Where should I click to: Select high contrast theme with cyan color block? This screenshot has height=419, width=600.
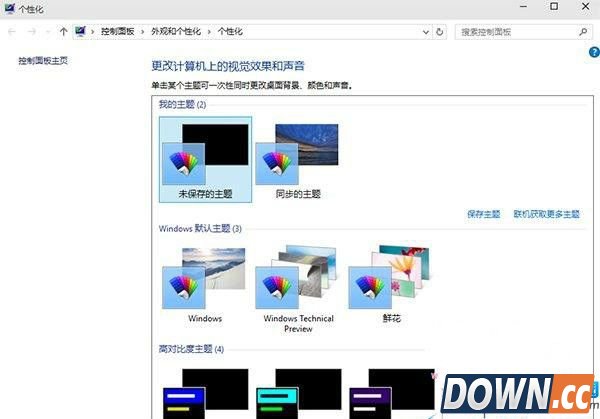pyautogui.click(x=298, y=393)
